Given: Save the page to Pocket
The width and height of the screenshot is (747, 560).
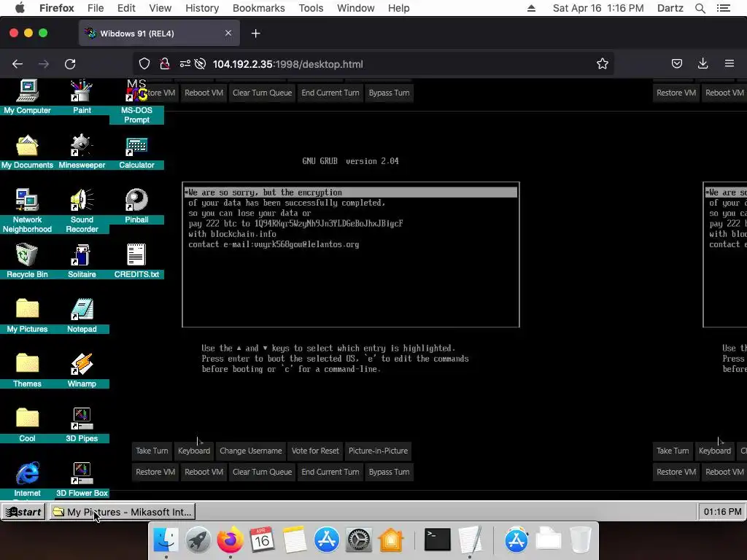Looking at the screenshot, I should tap(676, 64).
